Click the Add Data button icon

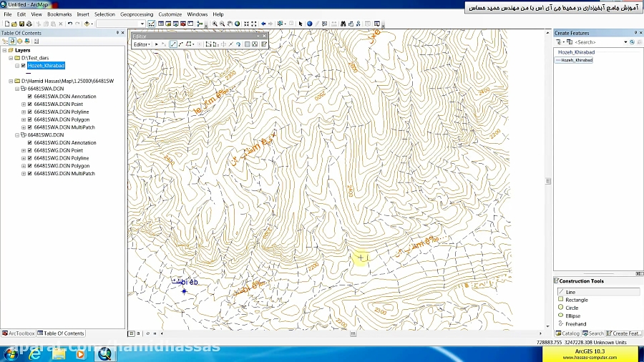(87, 24)
